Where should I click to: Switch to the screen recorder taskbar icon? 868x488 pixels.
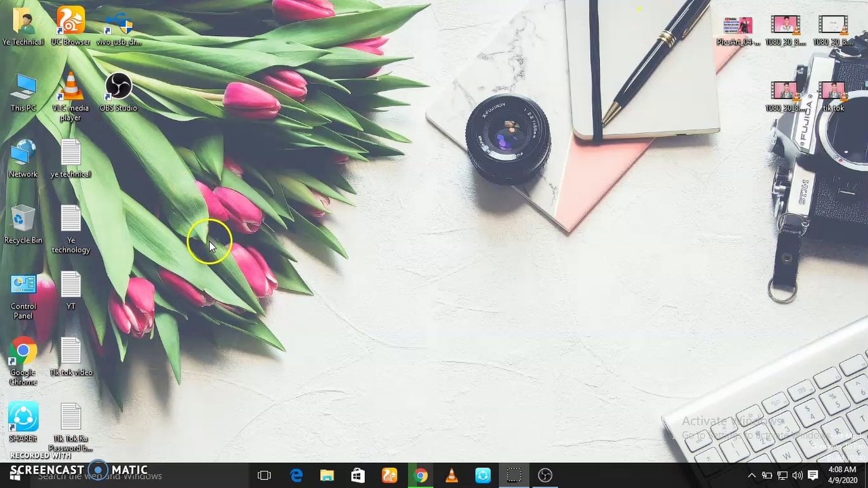[x=514, y=476]
